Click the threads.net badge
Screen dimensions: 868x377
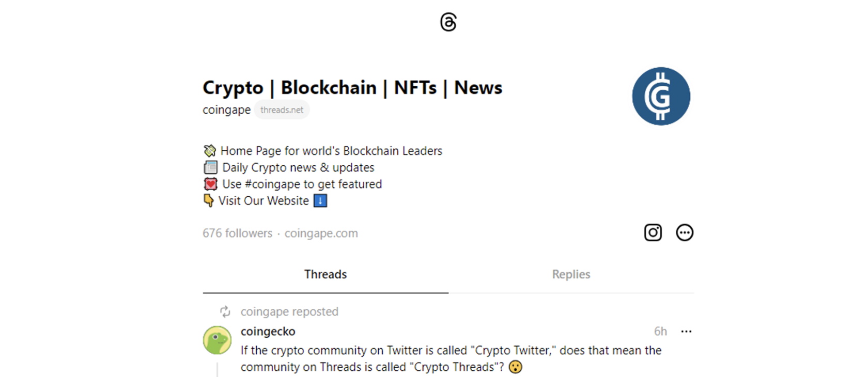pyautogui.click(x=282, y=109)
